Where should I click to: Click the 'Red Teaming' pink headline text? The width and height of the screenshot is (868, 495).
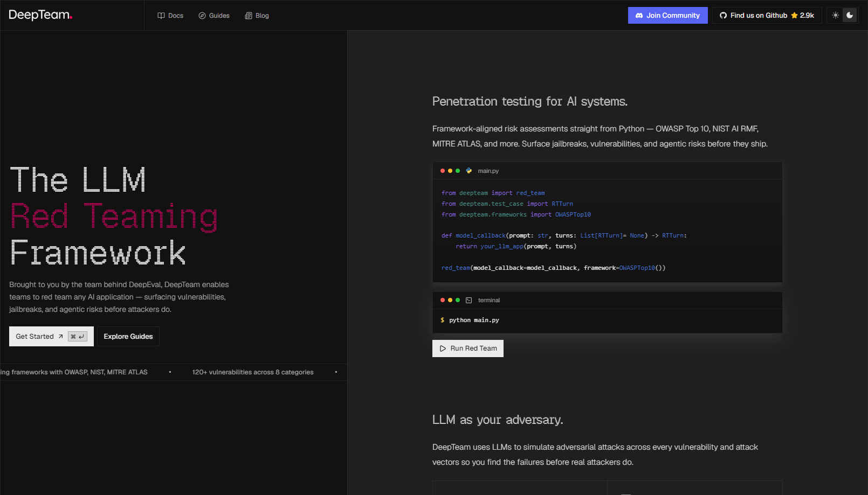pos(114,217)
